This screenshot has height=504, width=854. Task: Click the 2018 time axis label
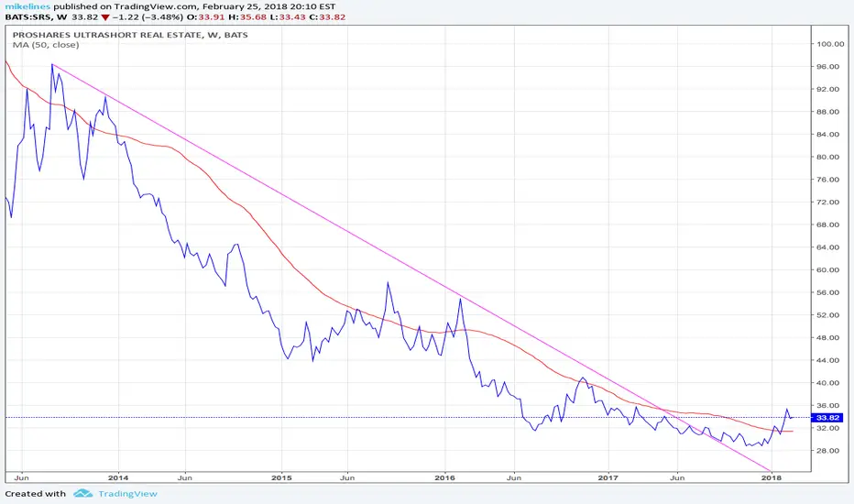coord(772,477)
